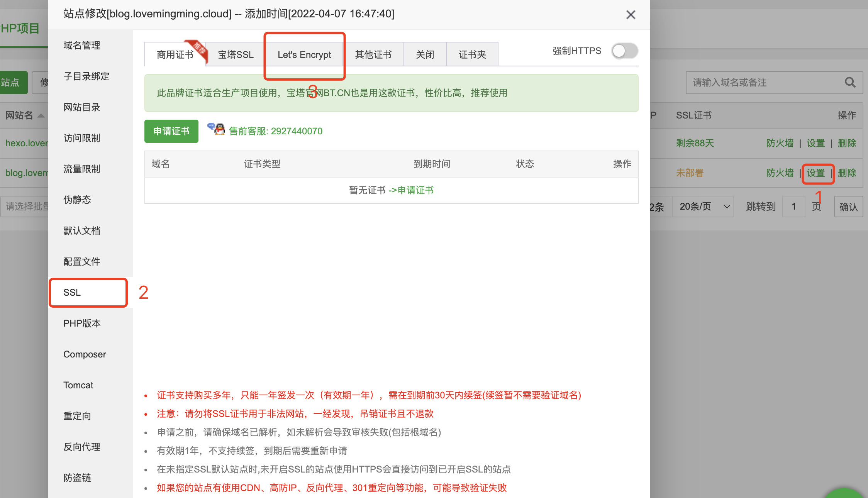Toggle 强制HTTPS (Force HTTPS) switch
Image resolution: width=868 pixels, height=498 pixels.
pyautogui.click(x=624, y=50)
